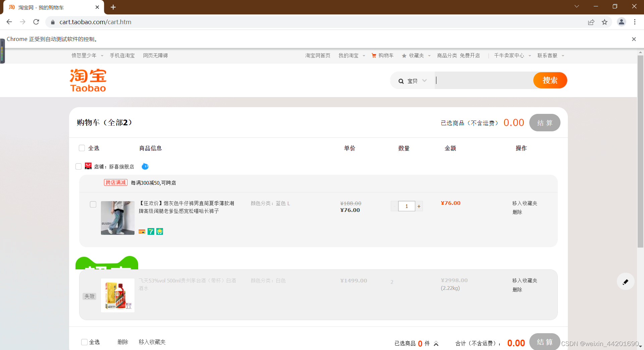Click the star icon beside 收藏夹
The width and height of the screenshot is (644, 350).
(404, 56)
